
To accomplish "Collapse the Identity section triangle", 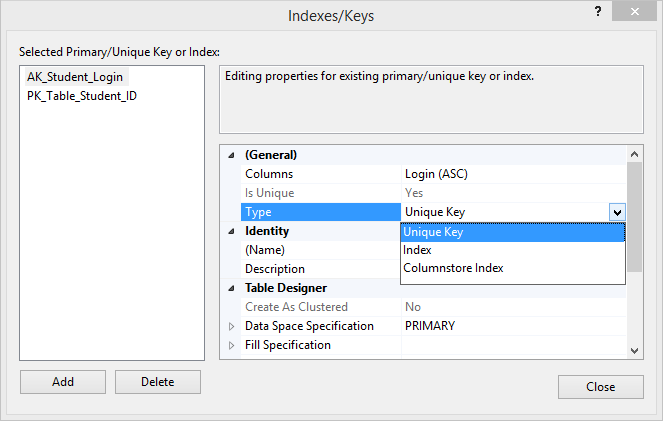I will [231, 231].
